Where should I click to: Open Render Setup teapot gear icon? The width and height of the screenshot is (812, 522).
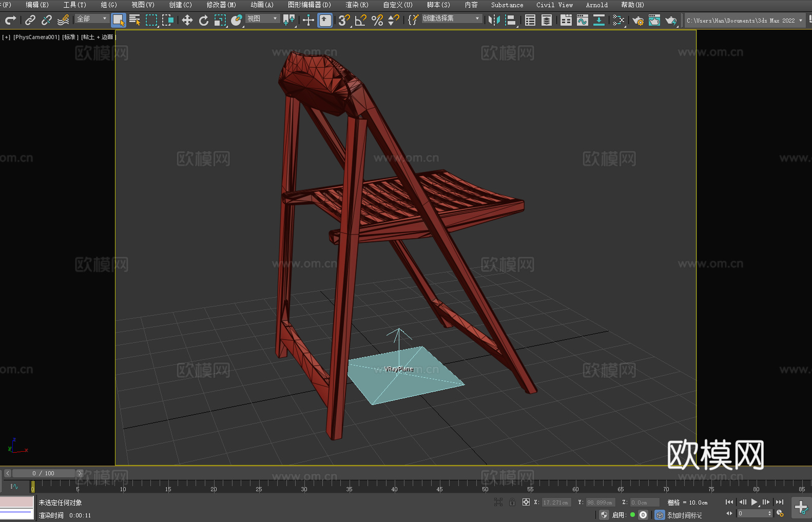point(638,20)
